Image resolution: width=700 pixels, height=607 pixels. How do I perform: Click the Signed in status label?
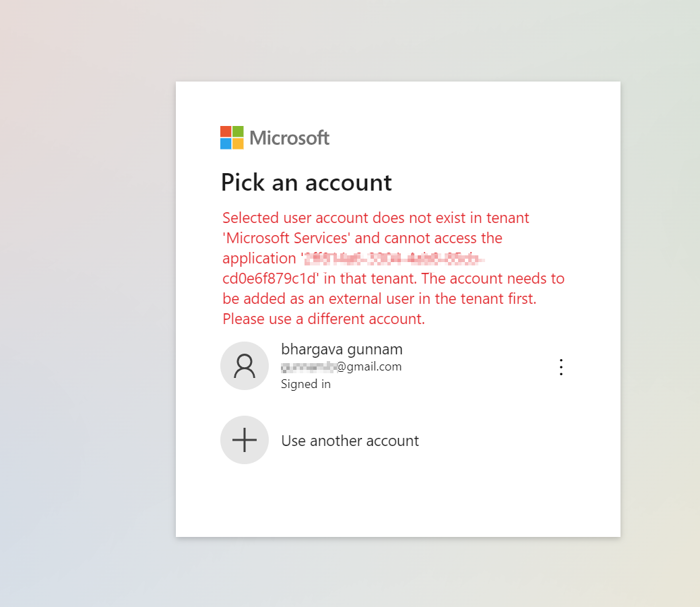(306, 383)
